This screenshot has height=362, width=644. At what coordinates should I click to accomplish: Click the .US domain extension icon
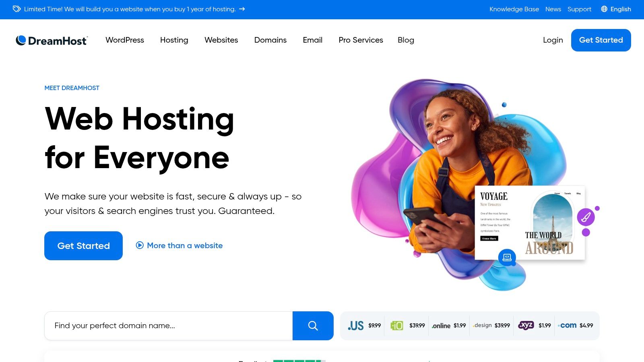click(x=355, y=325)
